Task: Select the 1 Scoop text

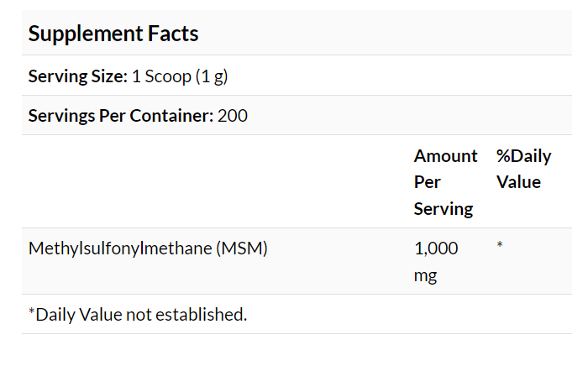Action: click(161, 76)
